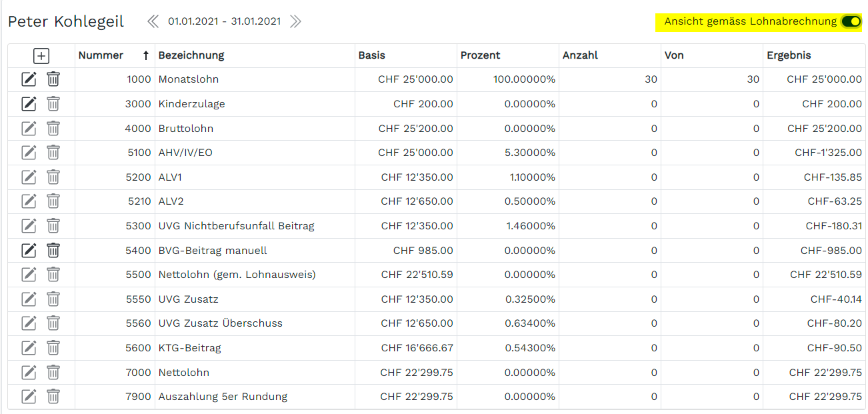Click the add new row plus icon
The width and height of the screenshot is (868, 414).
[x=41, y=56]
